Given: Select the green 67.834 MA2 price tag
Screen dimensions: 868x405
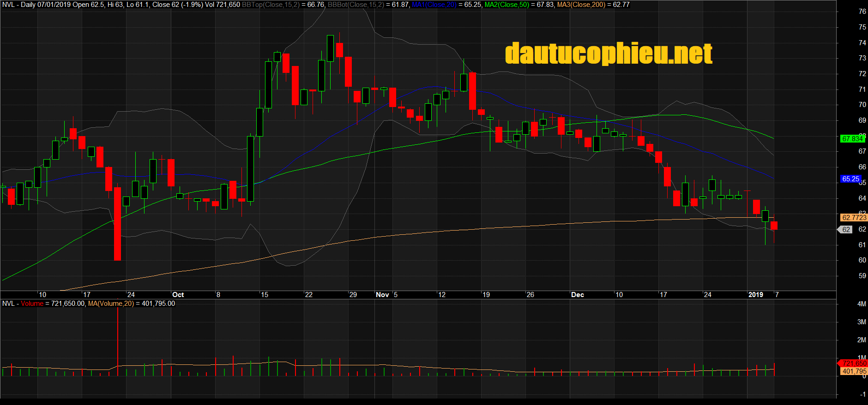Looking at the screenshot, I should (852, 138).
